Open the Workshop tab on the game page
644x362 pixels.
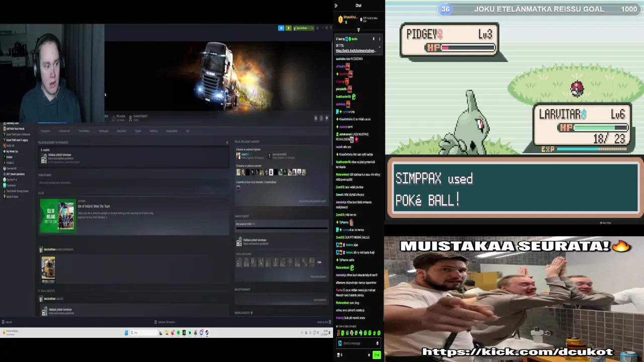point(153,131)
